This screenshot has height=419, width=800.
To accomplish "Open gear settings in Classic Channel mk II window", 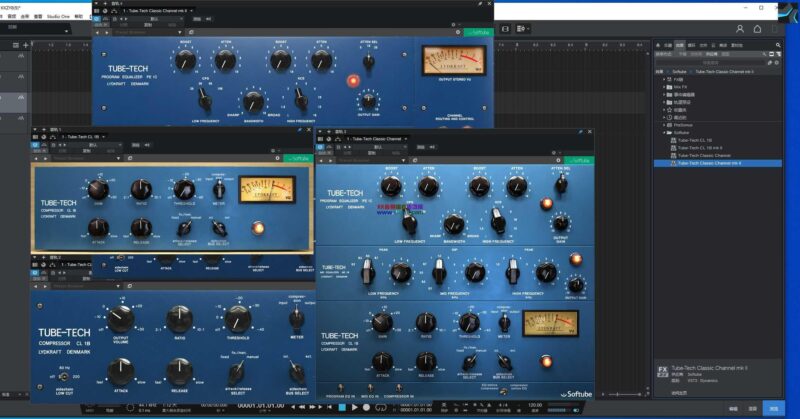I will point(458,32).
